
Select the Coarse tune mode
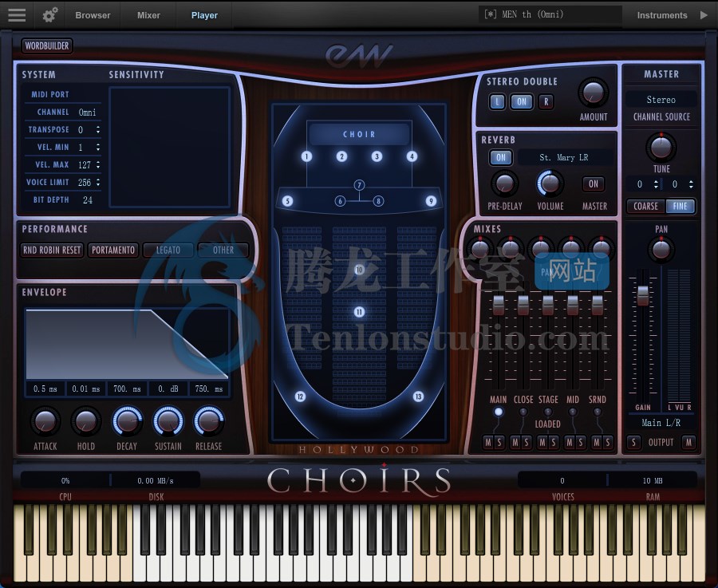645,207
